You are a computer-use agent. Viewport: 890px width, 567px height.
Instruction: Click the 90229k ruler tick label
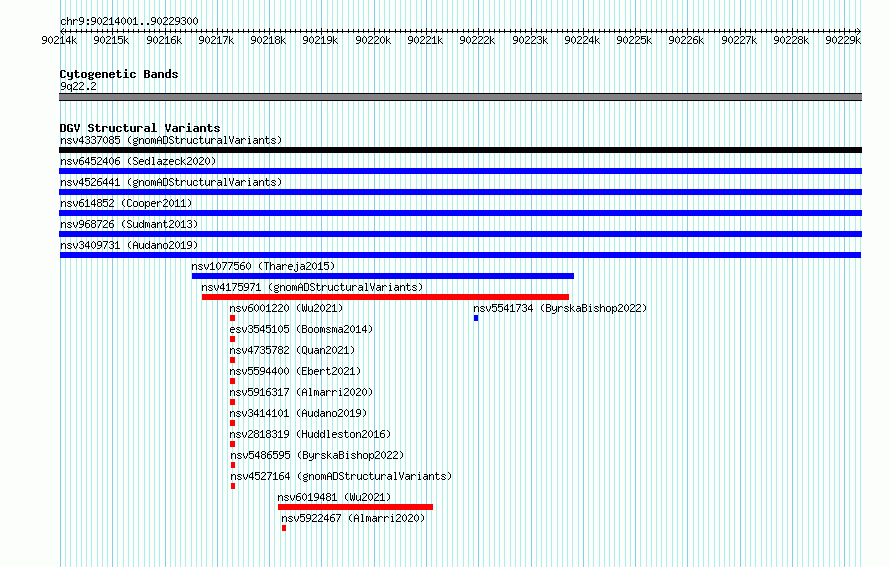[x=843, y=40]
